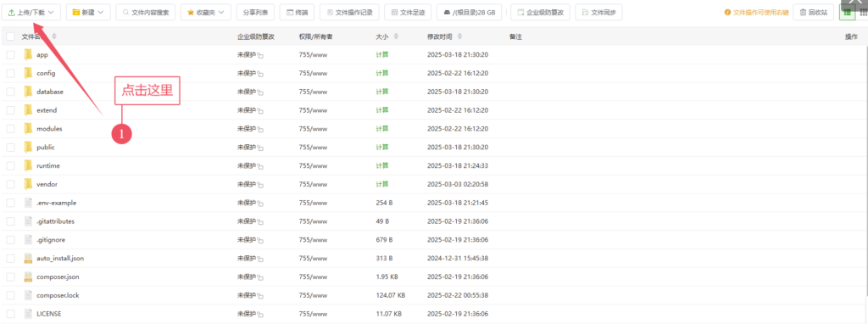Calculate size via 计算 for runtime
The height and width of the screenshot is (324, 868).
382,165
